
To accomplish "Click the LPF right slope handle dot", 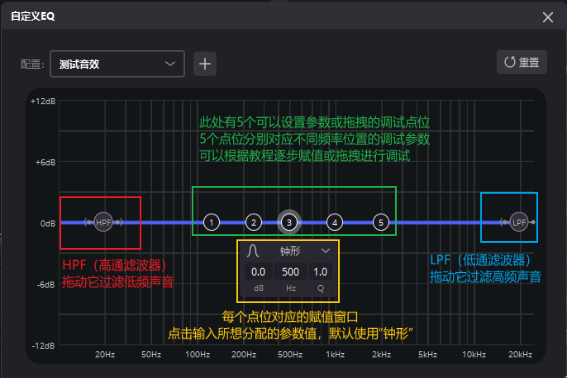I will tap(533, 222).
